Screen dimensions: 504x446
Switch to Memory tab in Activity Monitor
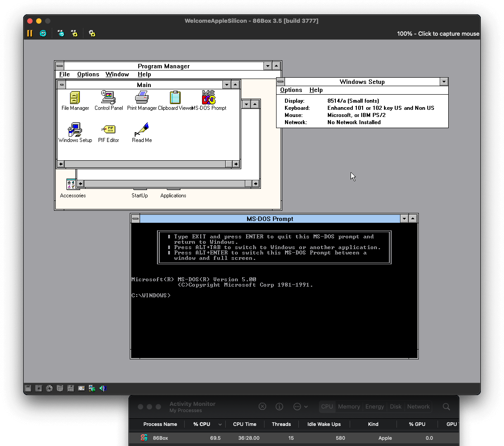click(x=349, y=406)
